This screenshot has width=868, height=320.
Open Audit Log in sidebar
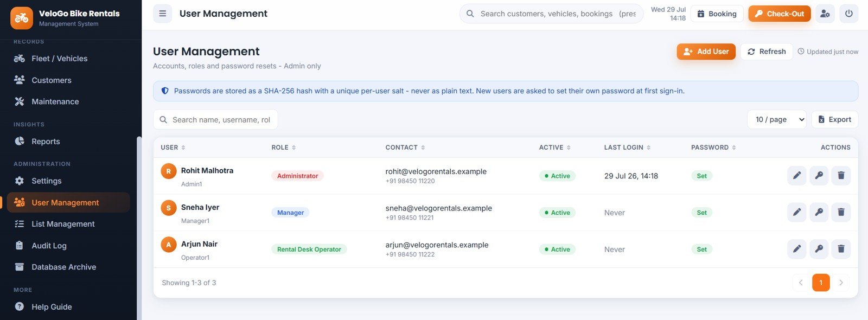[68, 246]
